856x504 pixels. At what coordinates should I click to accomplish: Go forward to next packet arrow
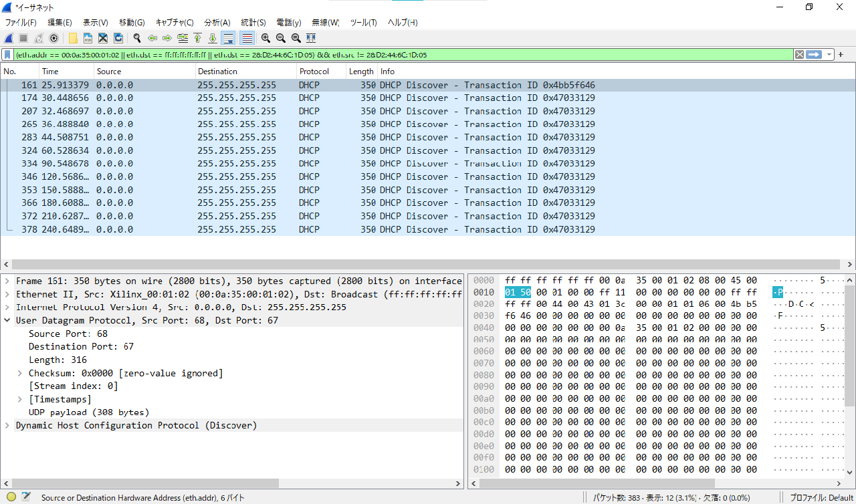tap(167, 38)
